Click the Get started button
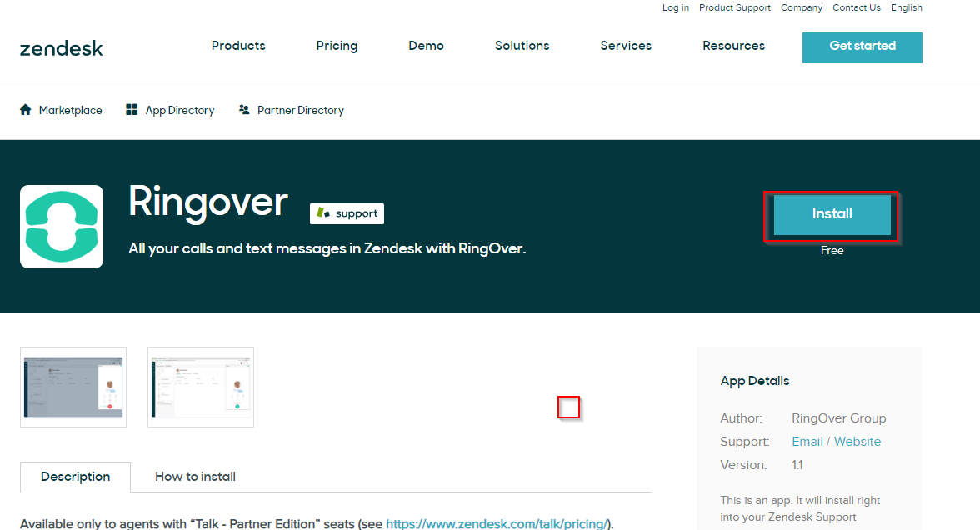This screenshot has height=530, width=980. pos(862,47)
